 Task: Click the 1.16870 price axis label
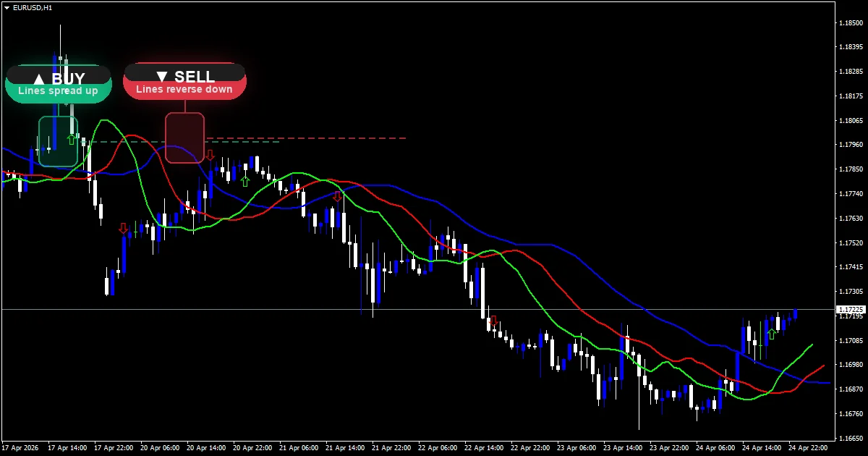(x=851, y=389)
